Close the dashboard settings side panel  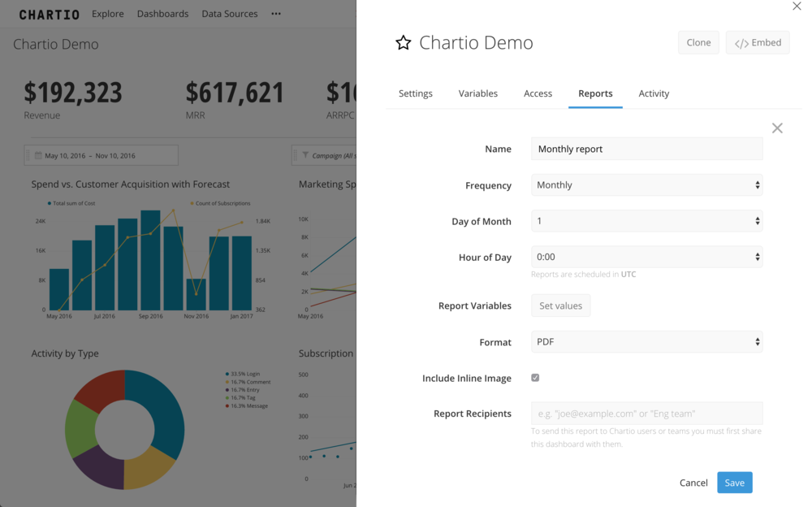797,6
